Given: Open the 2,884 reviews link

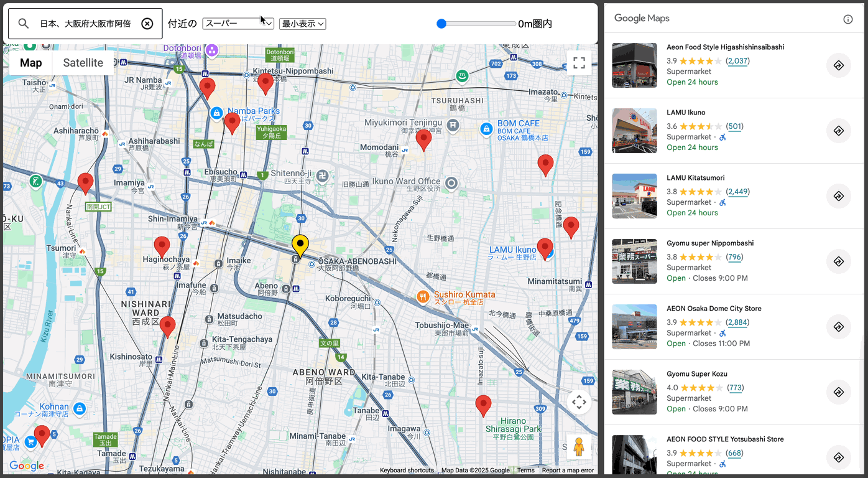Looking at the screenshot, I should click(738, 322).
